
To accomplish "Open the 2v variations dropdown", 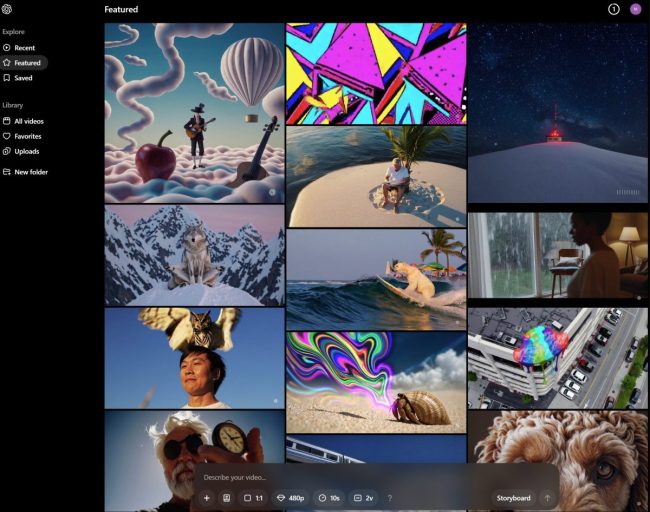I will 363,498.
